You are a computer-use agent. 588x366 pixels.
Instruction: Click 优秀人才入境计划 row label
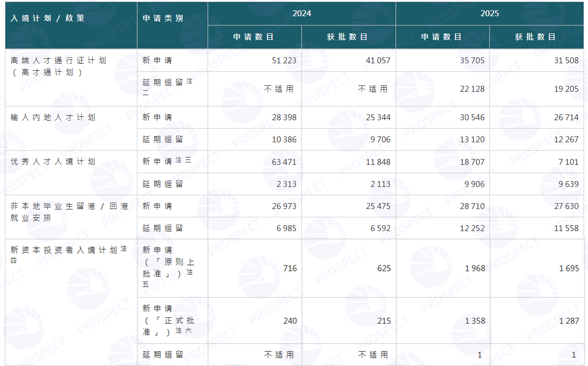point(53,161)
